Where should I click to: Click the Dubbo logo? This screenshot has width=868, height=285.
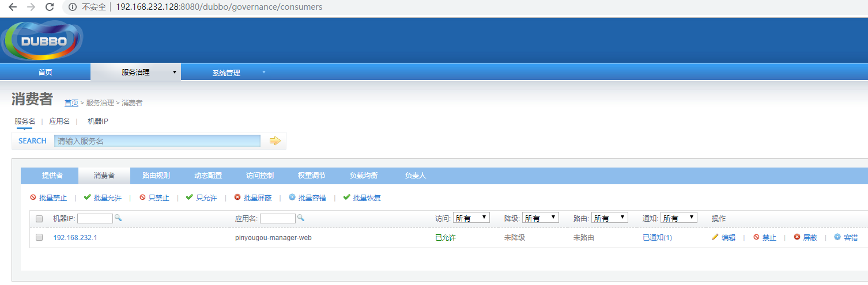click(43, 41)
